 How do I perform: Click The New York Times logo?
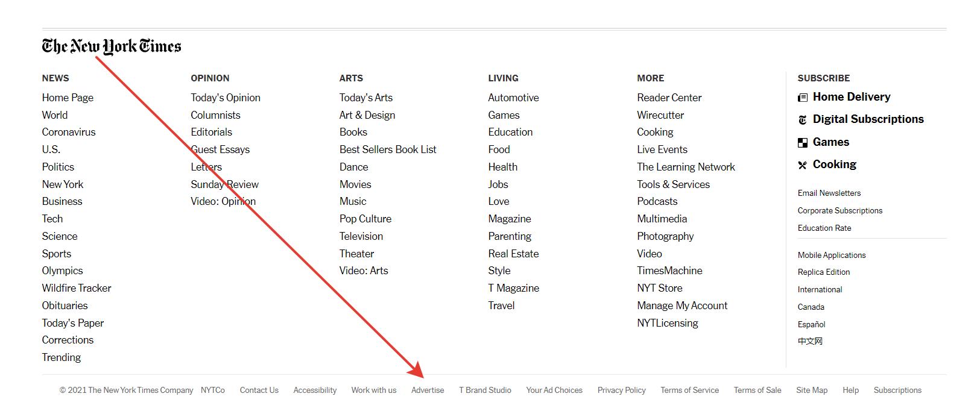112,46
